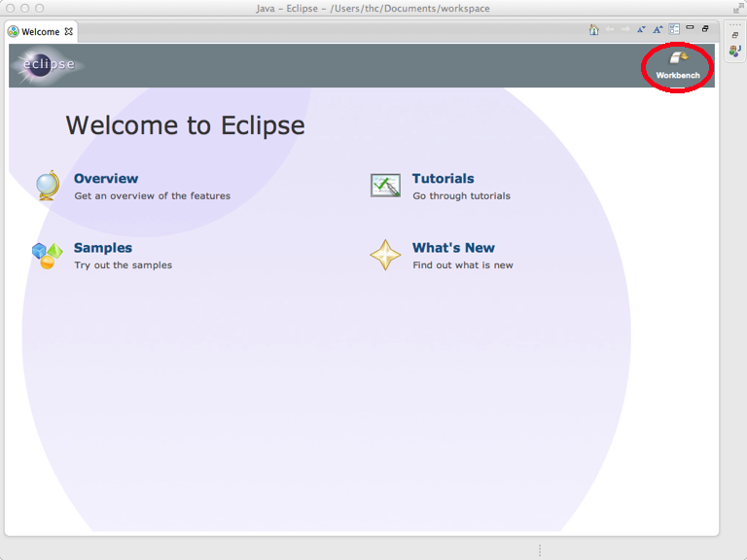Click 'Get an overview of the features' text

click(x=153, y=196)
